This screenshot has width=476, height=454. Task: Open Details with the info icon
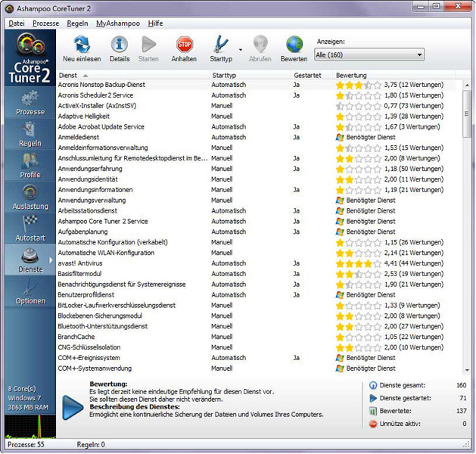click(120, 45)
